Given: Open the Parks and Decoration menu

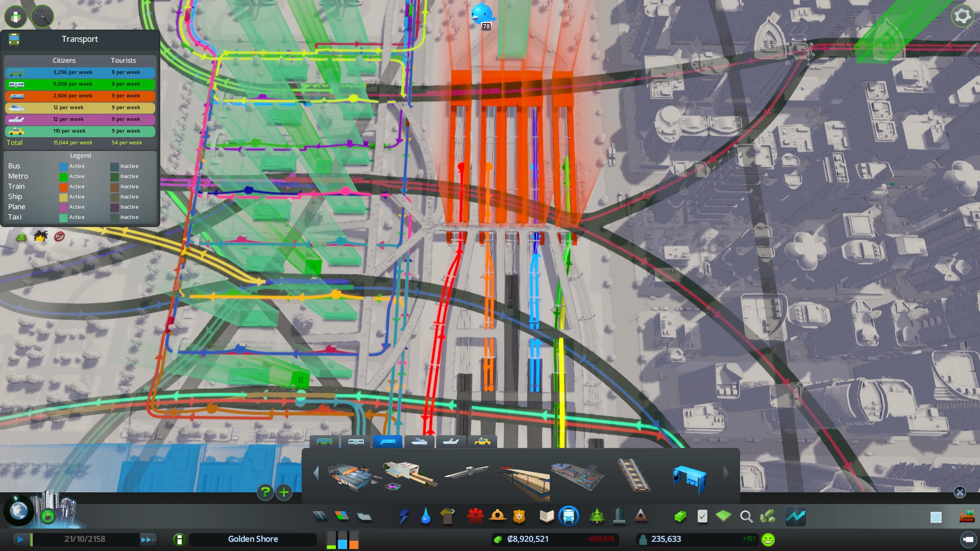Looking at the screenshot, I should (597, 517).
